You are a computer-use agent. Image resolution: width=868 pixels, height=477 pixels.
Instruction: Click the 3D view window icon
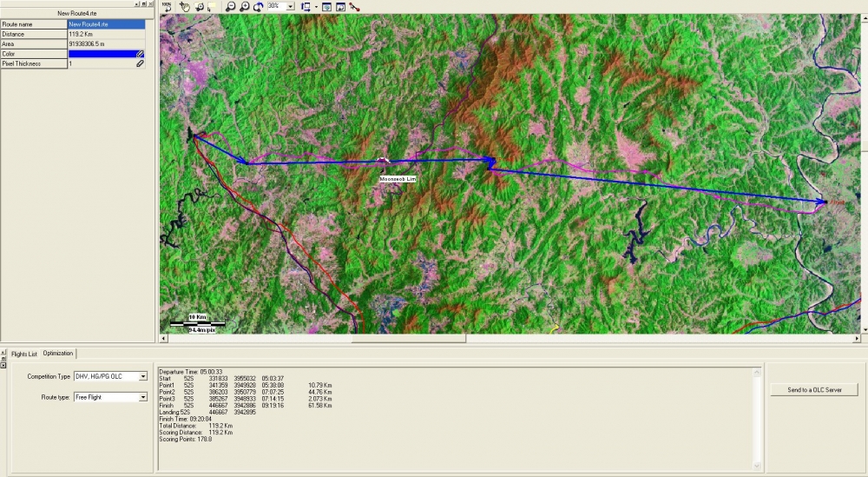(x=326, y=7)
